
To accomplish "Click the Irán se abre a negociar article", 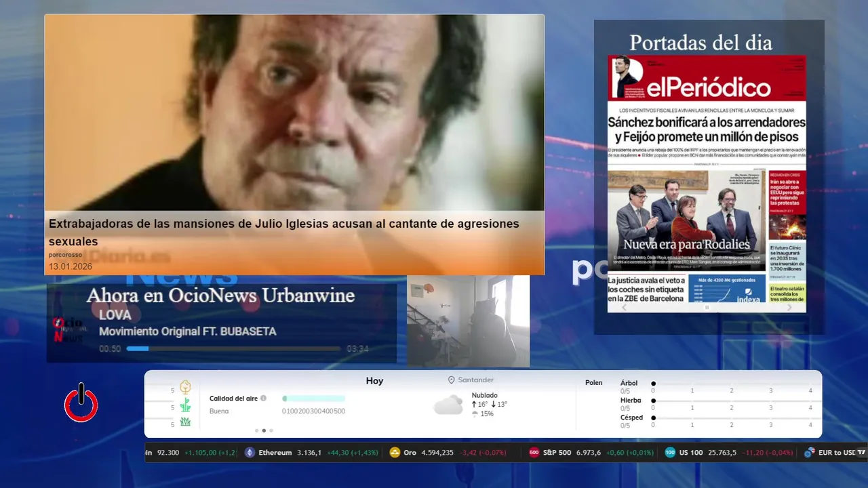I will (x=787, y=193).
